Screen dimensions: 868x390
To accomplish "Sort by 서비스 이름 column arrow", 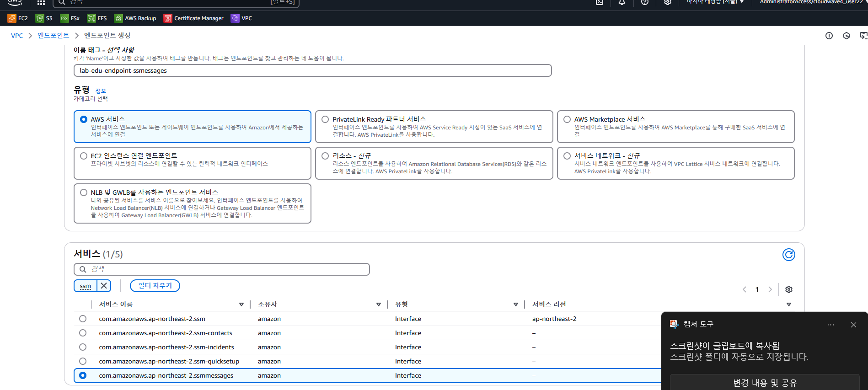I will tap(241, 305).
